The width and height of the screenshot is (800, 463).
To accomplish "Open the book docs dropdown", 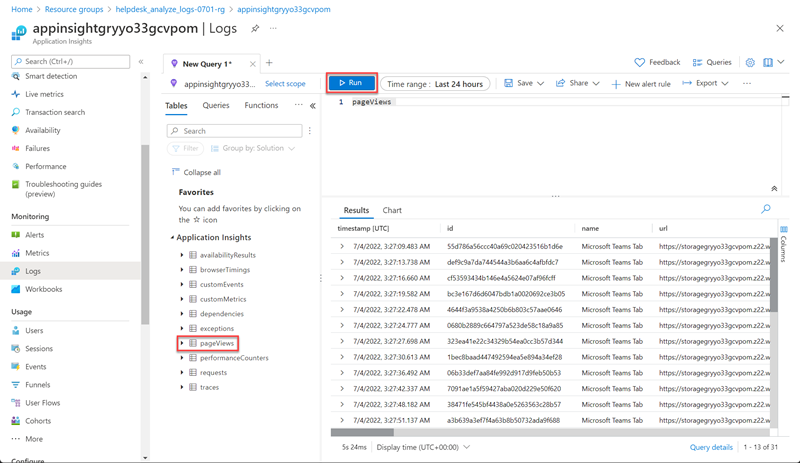I will tap(773, 62).
